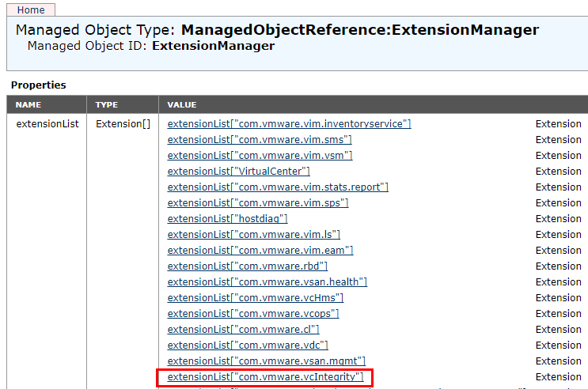
Task: Click the Properties section heading
Action: [x=38, y=85]
